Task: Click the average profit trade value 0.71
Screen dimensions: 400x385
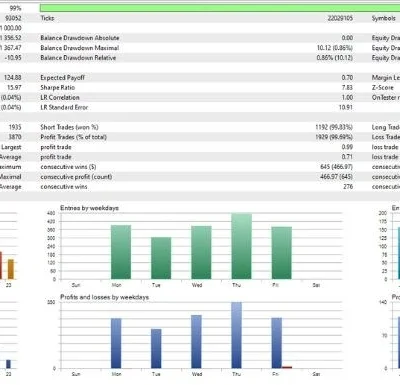Action: pos(347,157)
